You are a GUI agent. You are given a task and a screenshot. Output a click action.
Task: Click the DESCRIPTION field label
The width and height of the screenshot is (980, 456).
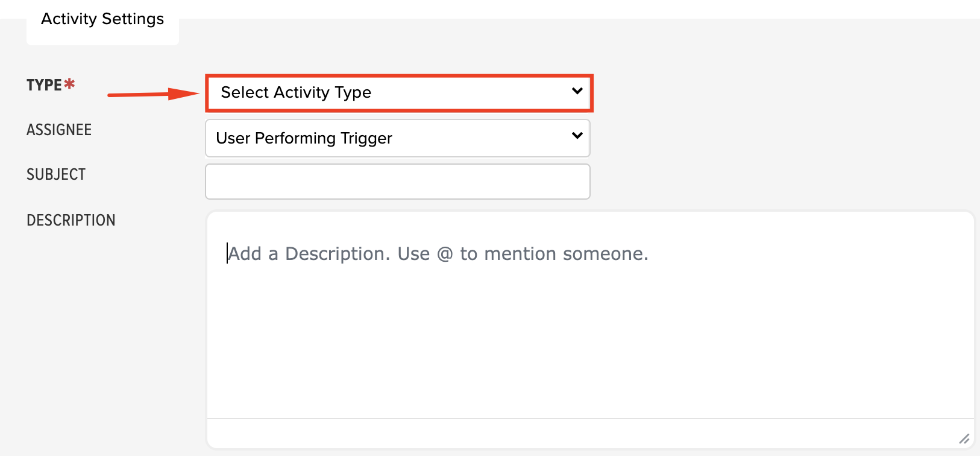coord(71,220)
